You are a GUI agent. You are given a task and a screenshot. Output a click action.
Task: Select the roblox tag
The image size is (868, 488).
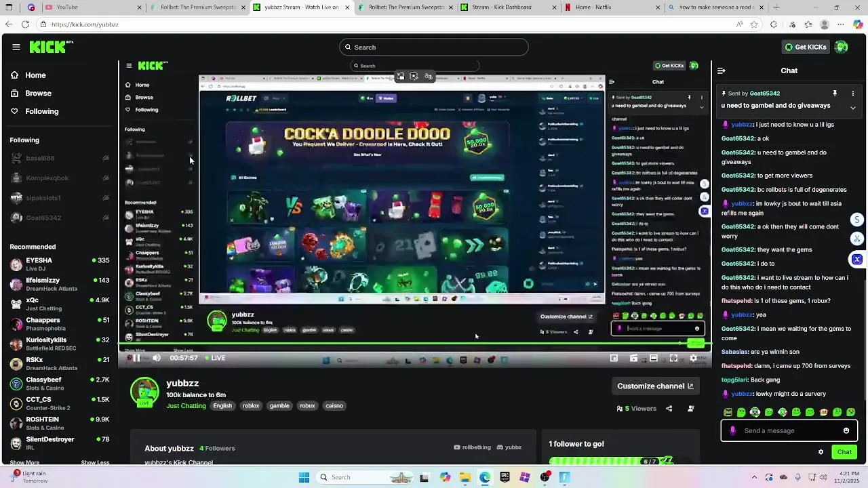[x=251, y=406]
